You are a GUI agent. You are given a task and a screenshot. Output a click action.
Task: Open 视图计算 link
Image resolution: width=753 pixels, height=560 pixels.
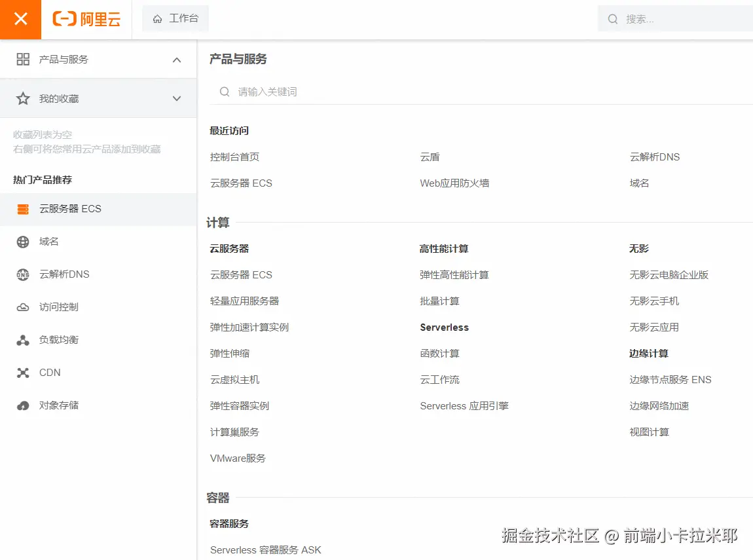coord(650,432)
